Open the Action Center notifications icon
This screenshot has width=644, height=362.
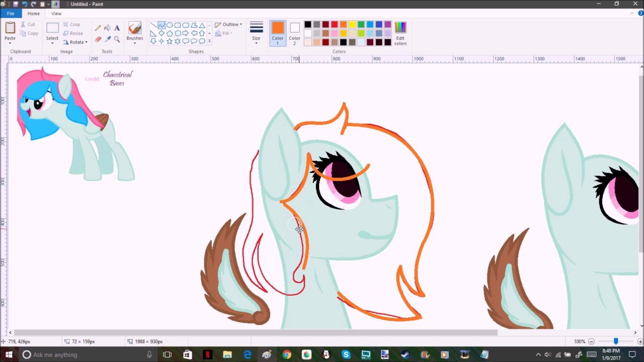tap(632, 354)
